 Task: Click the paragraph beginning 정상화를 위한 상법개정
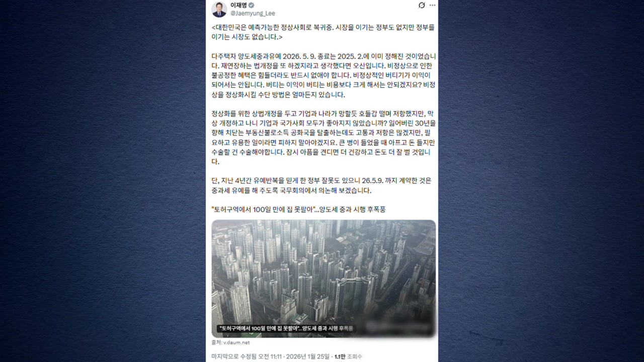click(x=324, y=138)
